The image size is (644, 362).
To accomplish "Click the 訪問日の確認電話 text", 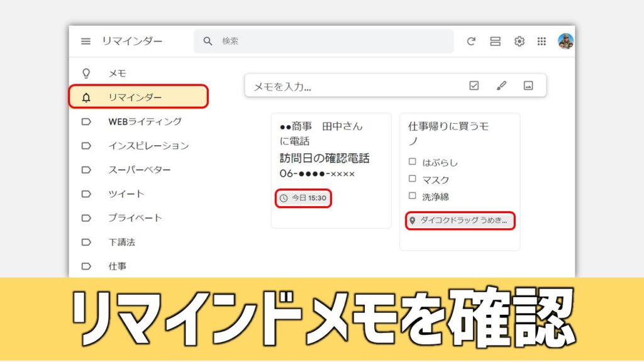I will click(x=325, y=158).
